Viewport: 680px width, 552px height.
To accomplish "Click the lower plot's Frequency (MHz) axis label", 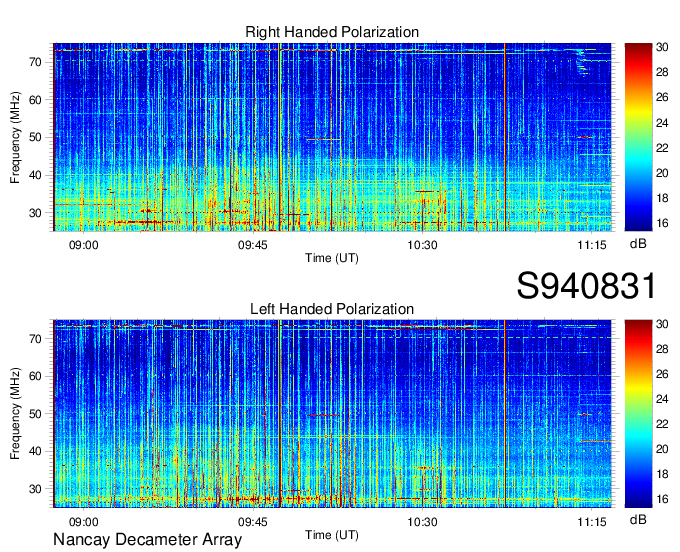I will 15,414.
